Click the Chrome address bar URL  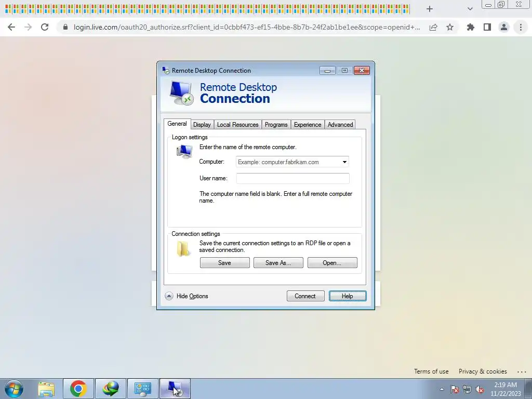coord(247,27)
